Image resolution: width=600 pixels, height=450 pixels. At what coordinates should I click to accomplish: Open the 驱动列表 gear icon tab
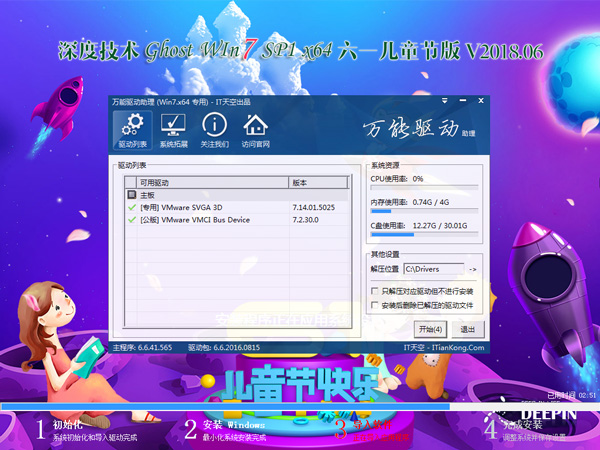click(132, 130)
